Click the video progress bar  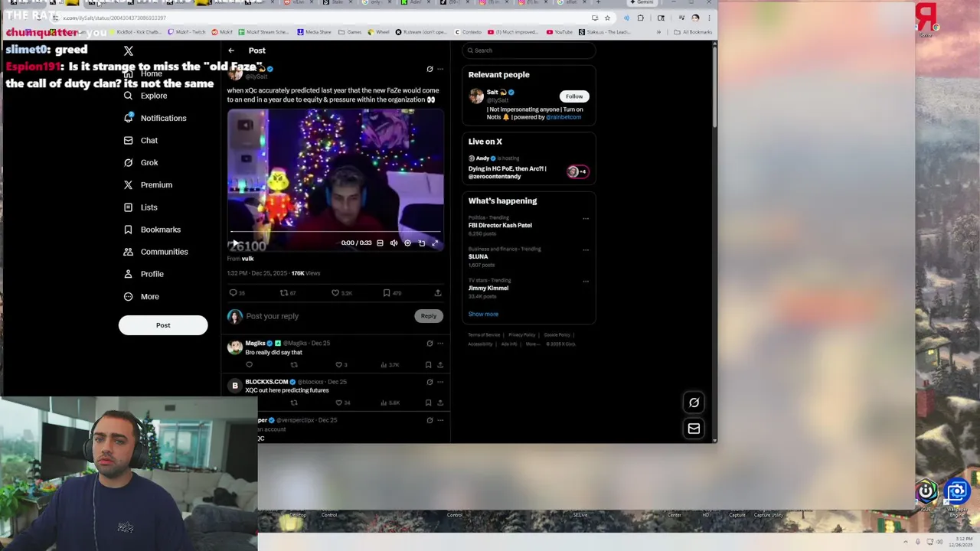tap(335, 231)
